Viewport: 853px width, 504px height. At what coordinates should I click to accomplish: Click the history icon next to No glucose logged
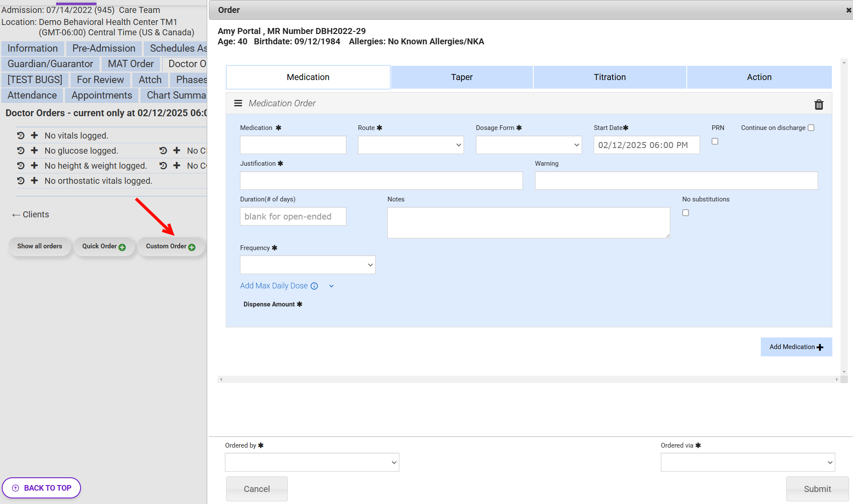coord(21,151)
